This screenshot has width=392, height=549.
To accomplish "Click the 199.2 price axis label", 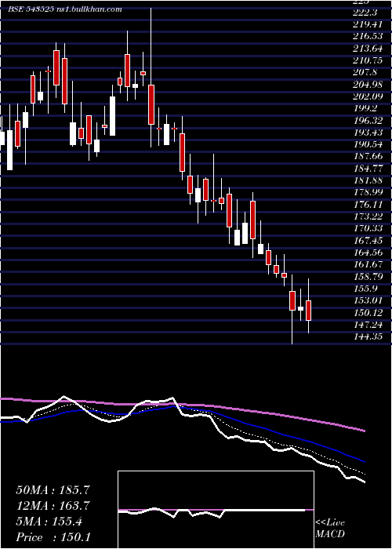I will click(x=366, y=108).
